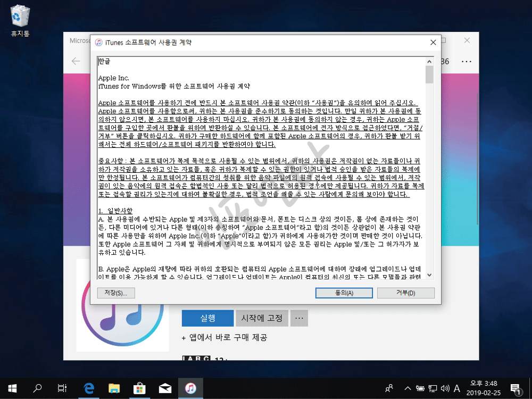Click the scroll down arrow of license text
Image resolution: width=532 pixels, height=399 pixels.
pos(429,275)
